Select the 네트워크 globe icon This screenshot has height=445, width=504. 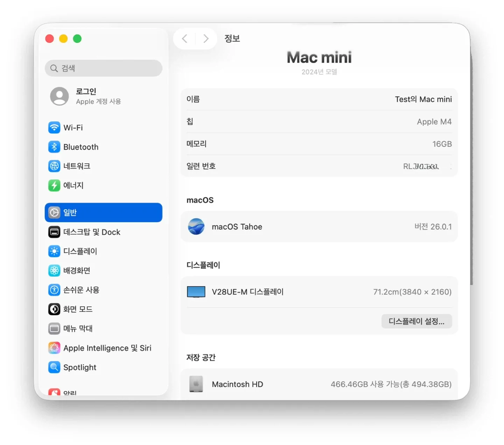point(54,166)
